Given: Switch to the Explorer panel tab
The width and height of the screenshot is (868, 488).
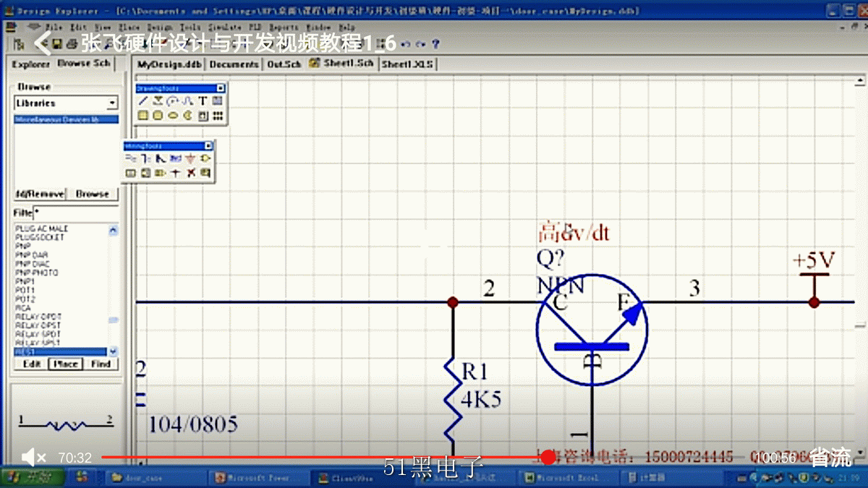Looking at the screenshot, I should point(31,64).
